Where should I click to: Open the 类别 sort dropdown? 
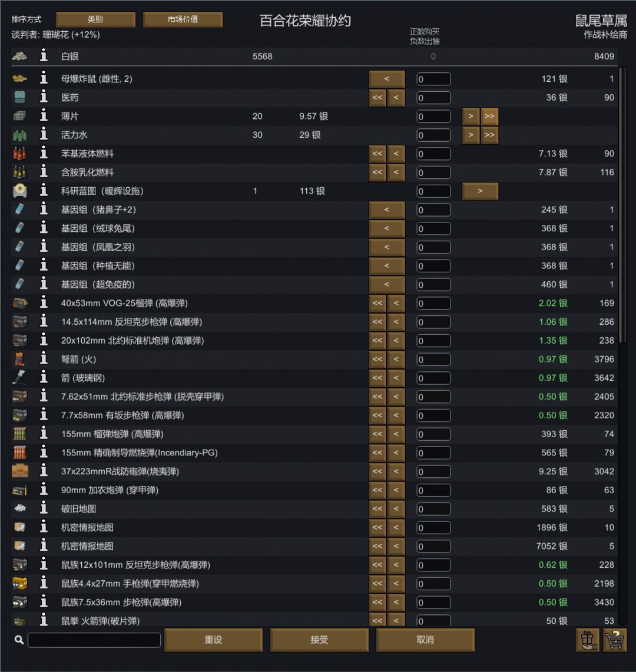(95, 19)
